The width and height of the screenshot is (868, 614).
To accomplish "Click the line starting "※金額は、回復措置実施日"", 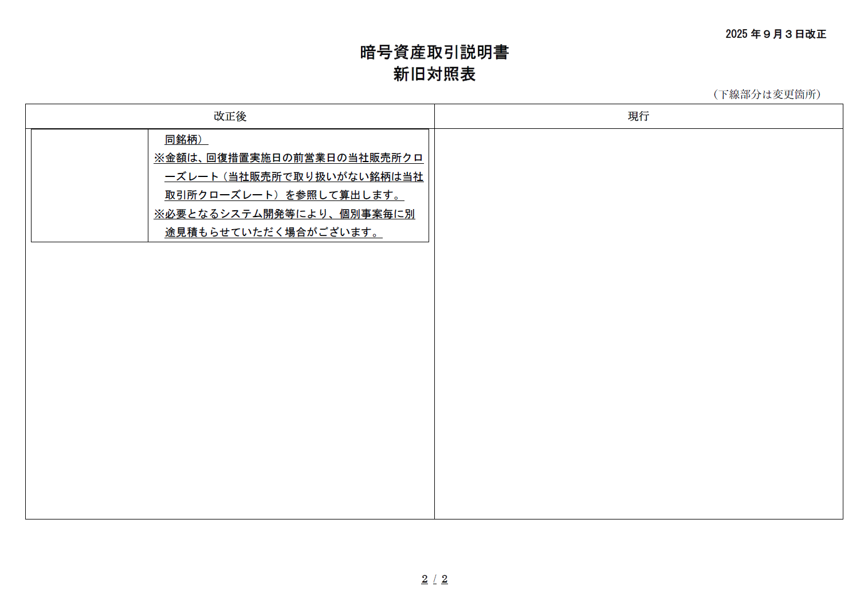I will [289, 158].
